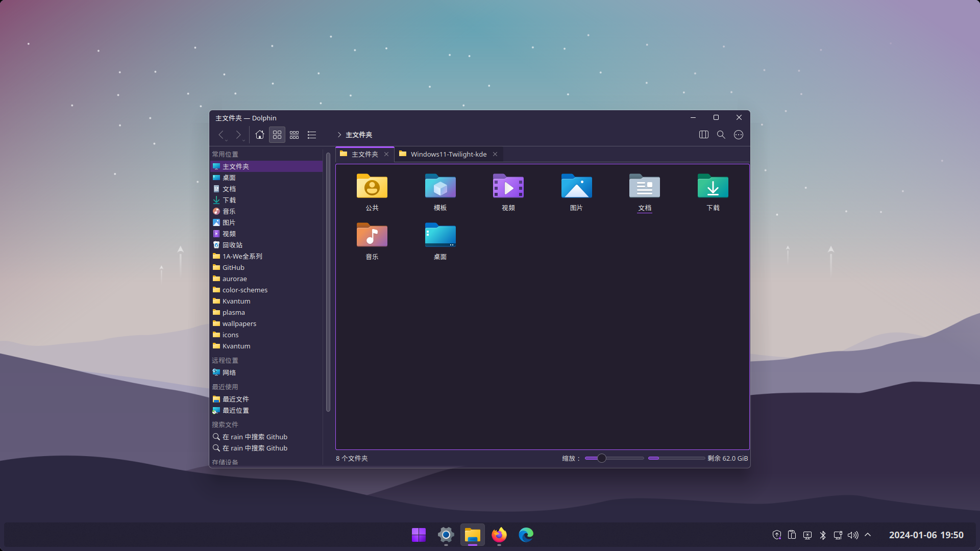The height and width of the screenshot is (551, 980).
Task: Open 音乐 in Places sidebar
Action: pos(266,211)
